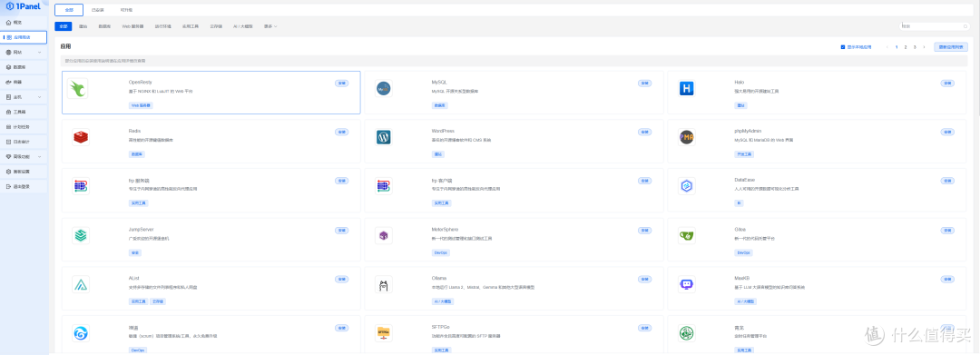This screenshot has height=355, width=980.
Task: Click the 禅道 blue swirl logo
Action: tap(80, 333)
